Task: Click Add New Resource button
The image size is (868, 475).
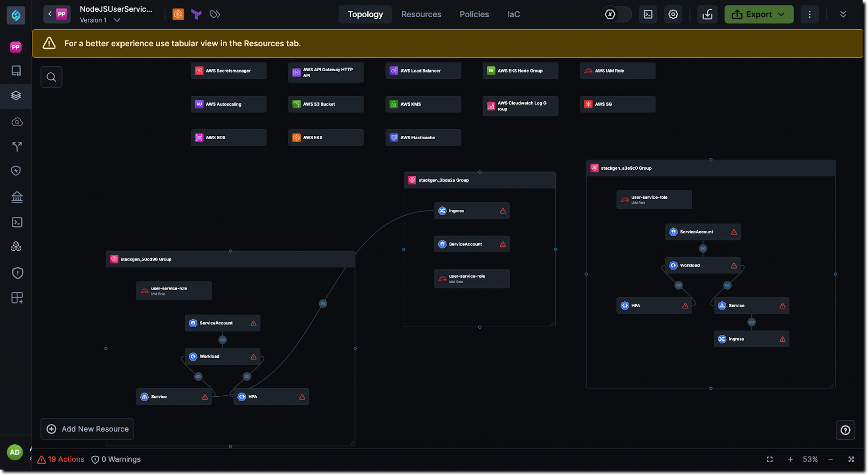Action: [87, 429]
